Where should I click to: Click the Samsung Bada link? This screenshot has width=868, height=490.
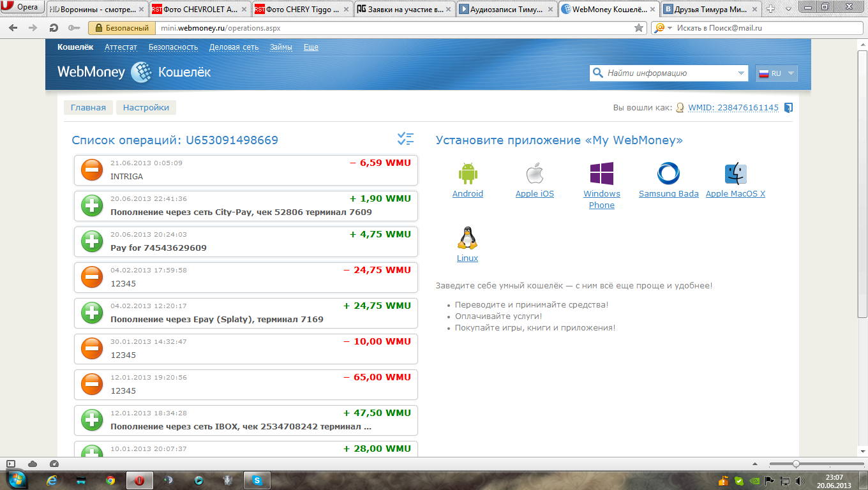coord(669,194)
